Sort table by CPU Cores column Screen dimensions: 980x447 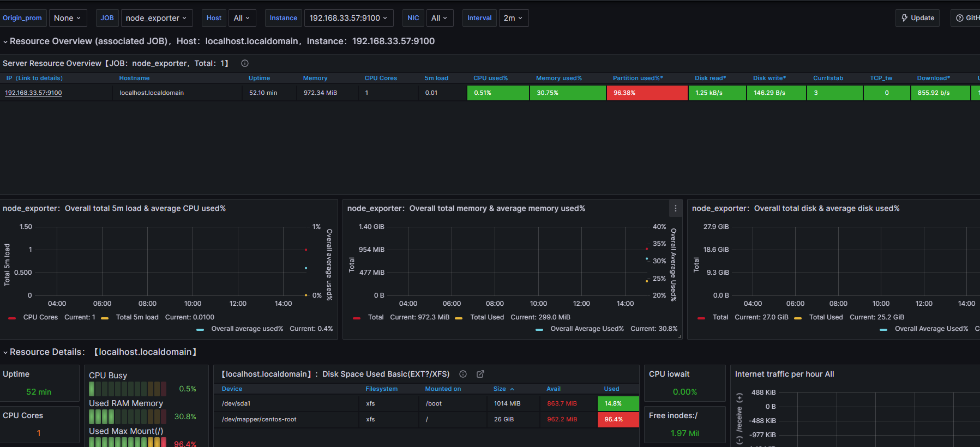coord(381,78)
